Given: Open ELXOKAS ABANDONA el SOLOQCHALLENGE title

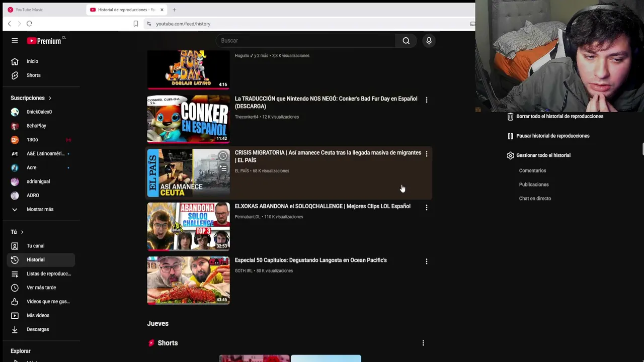Looking at the screenshot, I should click(323, 206).
